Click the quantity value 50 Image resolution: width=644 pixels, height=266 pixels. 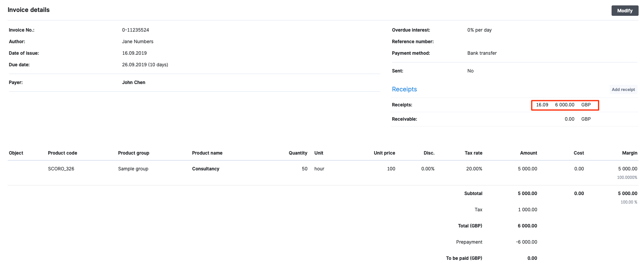tap(304, 169)
